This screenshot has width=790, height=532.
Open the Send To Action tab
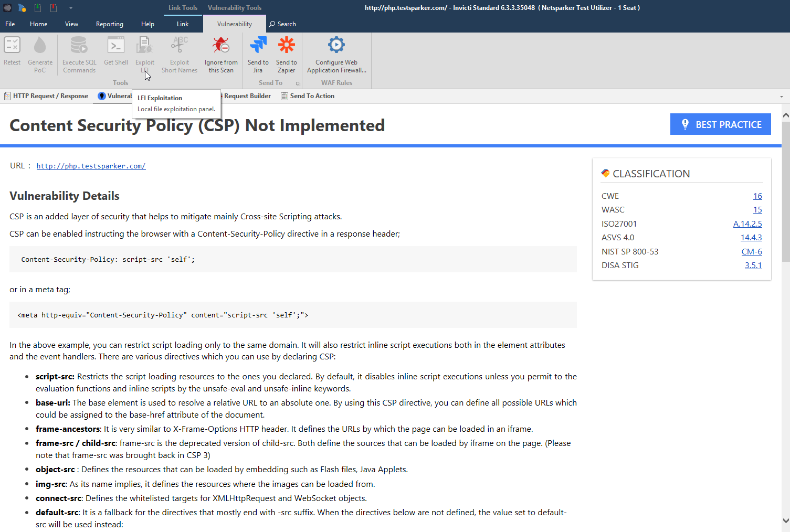(x=308, y=96)
